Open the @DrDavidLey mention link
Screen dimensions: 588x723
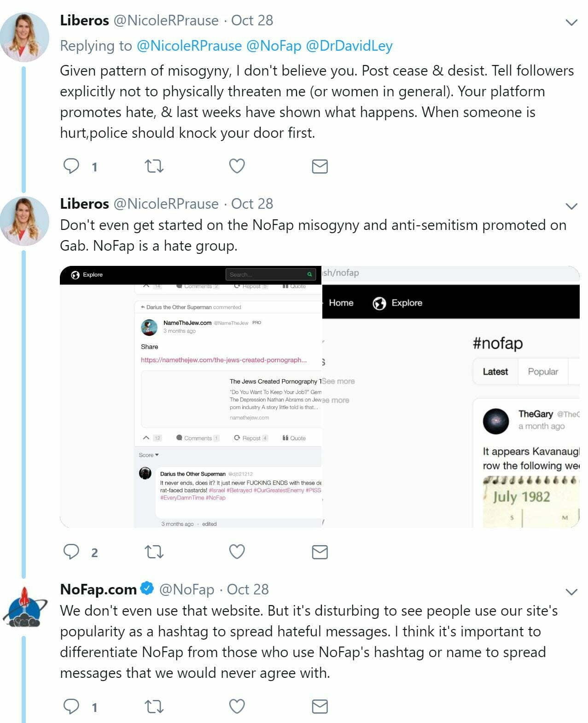click(x=349, y=46)
